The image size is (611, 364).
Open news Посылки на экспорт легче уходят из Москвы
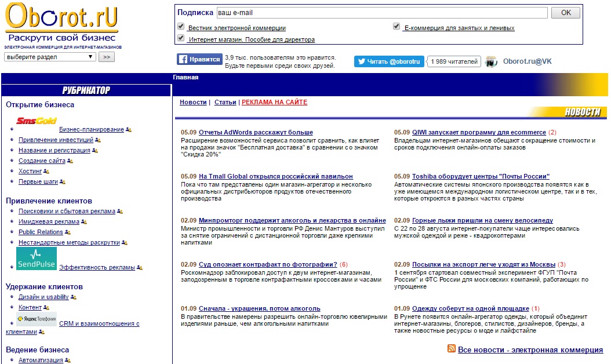484,264
